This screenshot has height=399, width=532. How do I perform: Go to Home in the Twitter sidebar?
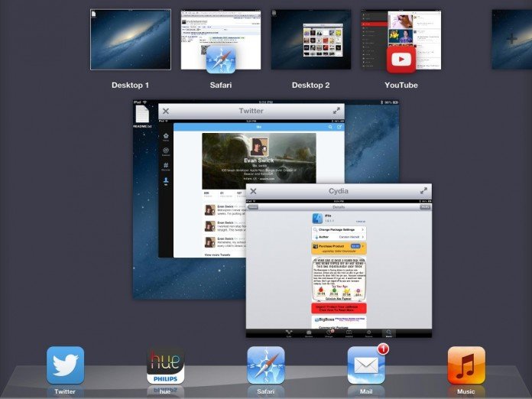pos(166,138)
